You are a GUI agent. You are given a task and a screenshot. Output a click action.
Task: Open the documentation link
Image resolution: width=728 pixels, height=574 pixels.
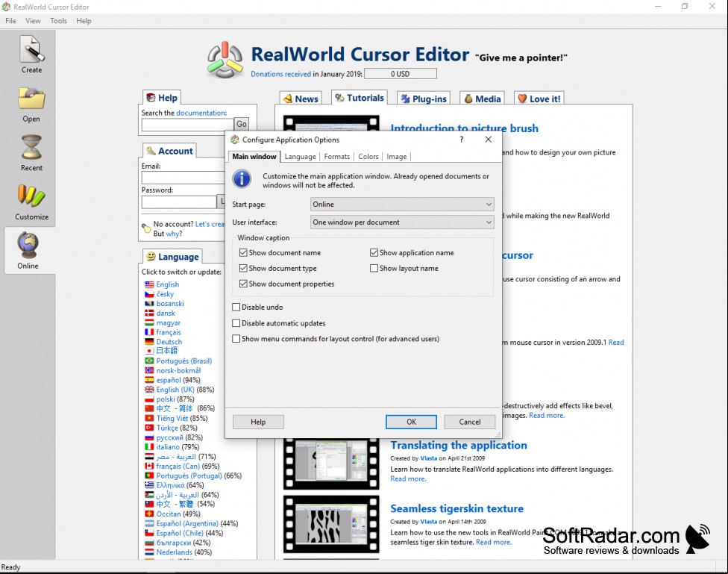point(201,113)
